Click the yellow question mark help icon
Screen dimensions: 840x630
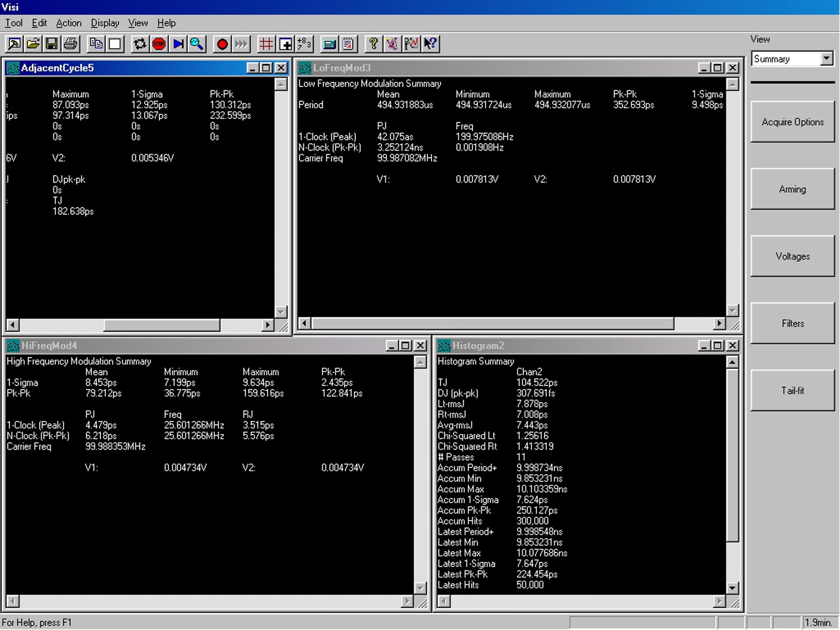tap(373, 44)
